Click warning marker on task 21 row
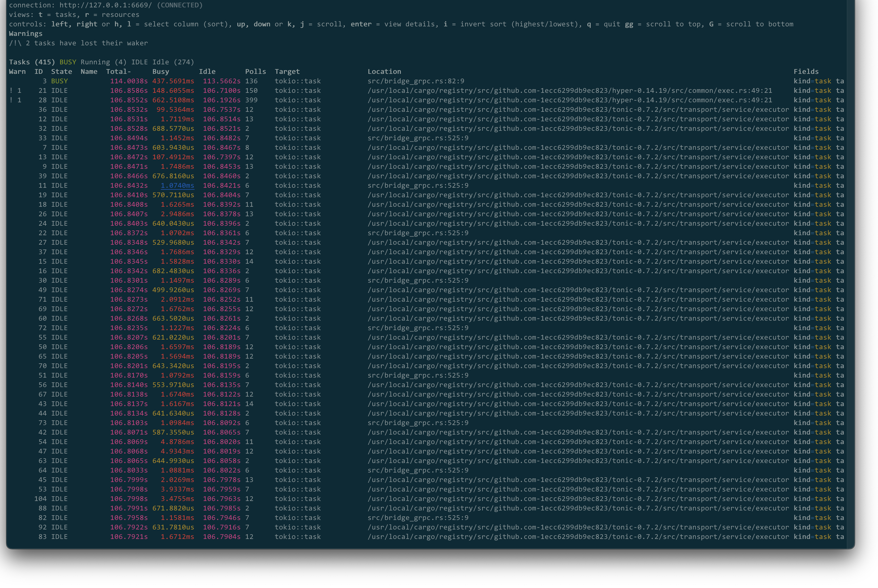 [x=15, y=90]
